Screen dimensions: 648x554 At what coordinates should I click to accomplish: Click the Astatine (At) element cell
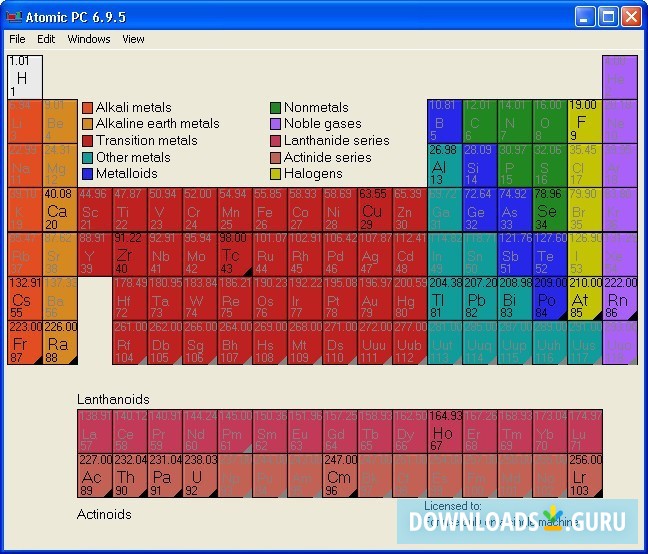585,298
